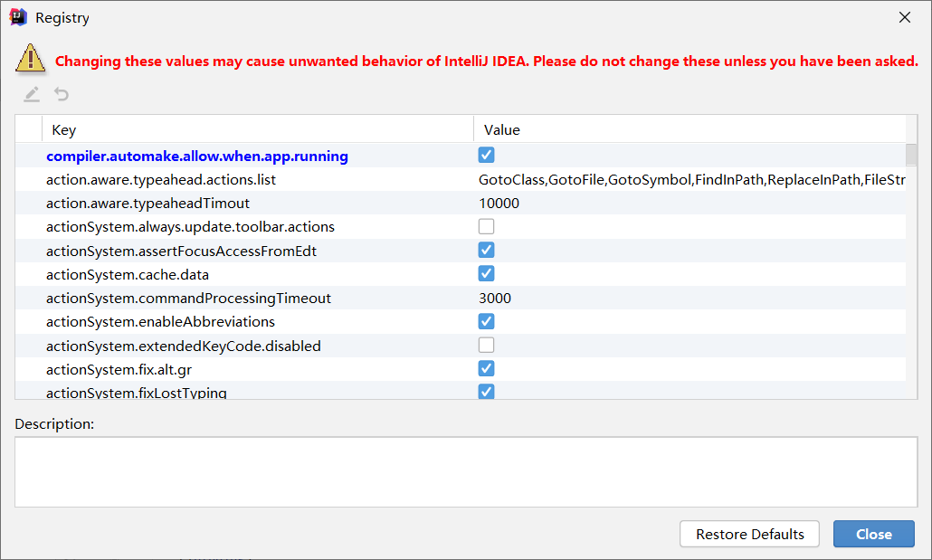The width and height of the screenshot is (932, 560).
Task: Click inside the Description text area
Action: (466, 472)
